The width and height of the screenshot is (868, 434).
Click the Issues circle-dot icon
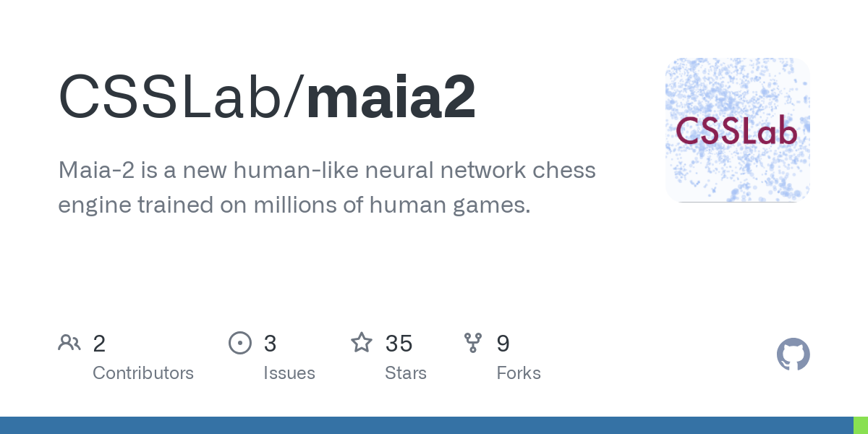[239, 343]
